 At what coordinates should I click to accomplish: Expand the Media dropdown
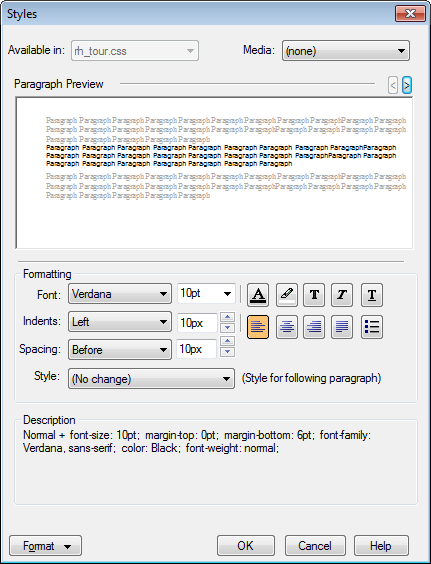[346, 51]
